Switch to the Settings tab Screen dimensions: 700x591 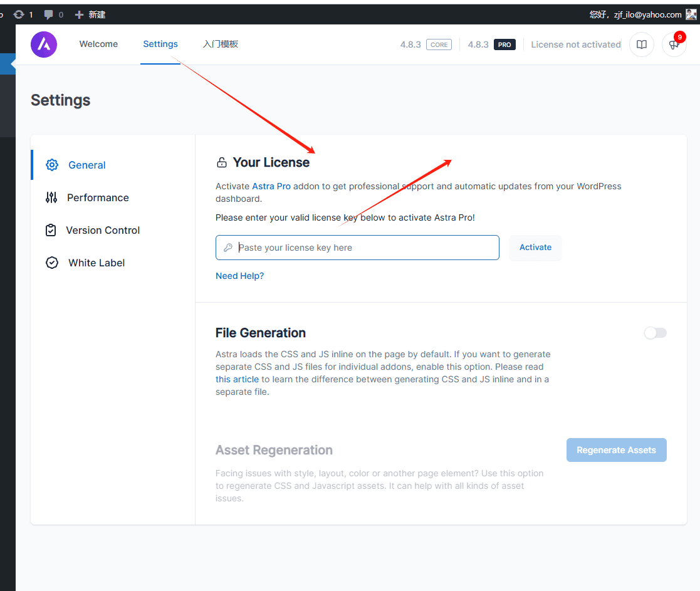(x=160, y=44)
